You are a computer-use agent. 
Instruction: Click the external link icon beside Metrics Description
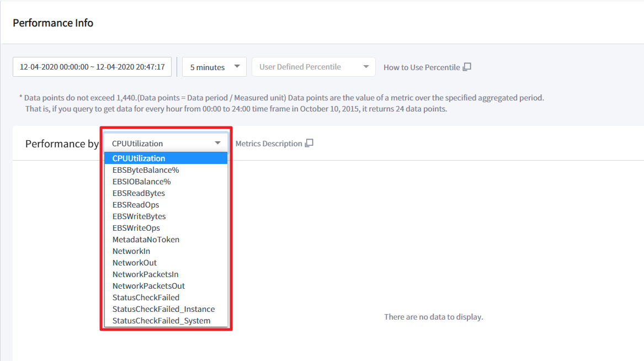[309, 144]
